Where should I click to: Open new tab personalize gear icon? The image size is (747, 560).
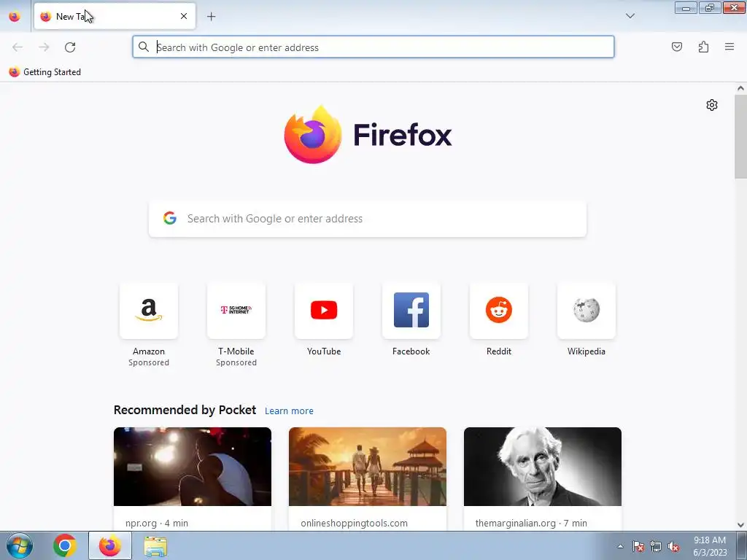[712, 105]
